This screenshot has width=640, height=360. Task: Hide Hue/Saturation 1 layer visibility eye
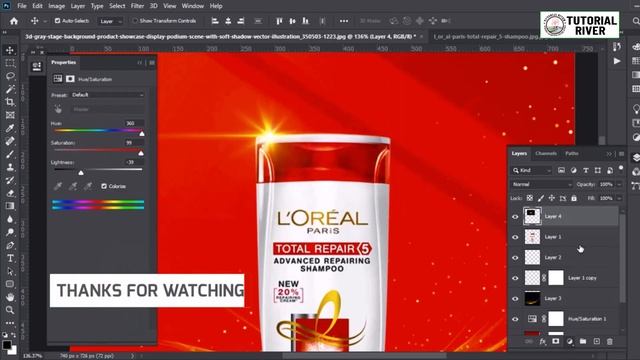[x=515, y=319]
